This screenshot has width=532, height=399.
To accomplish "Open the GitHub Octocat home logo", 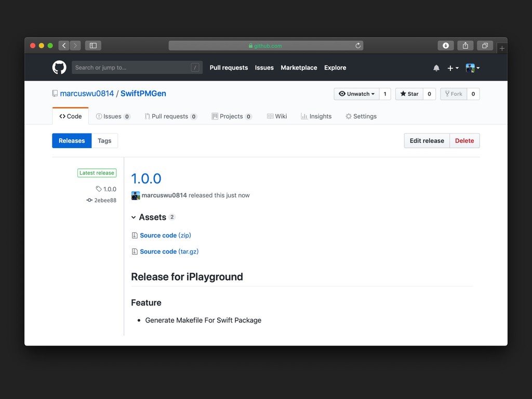I will point(59,68).
